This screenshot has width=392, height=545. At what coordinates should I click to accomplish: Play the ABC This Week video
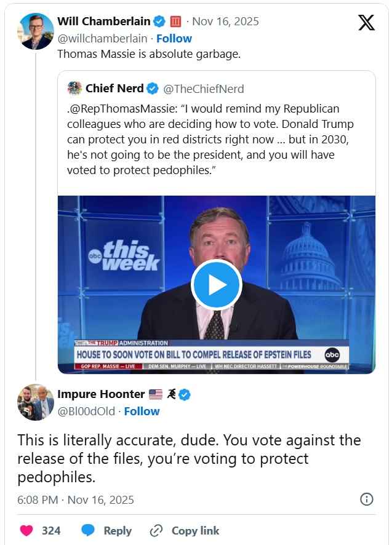click(x=216, y=284)
